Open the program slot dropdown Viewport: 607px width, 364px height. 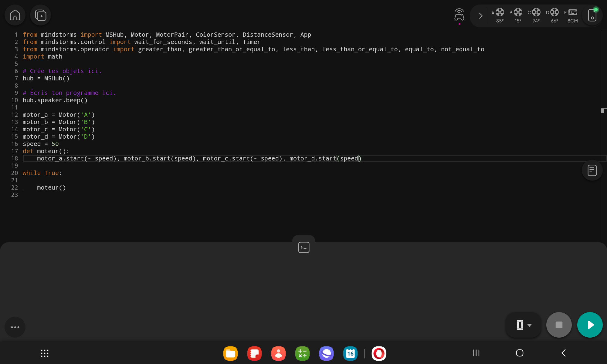[x=524, y=325]
